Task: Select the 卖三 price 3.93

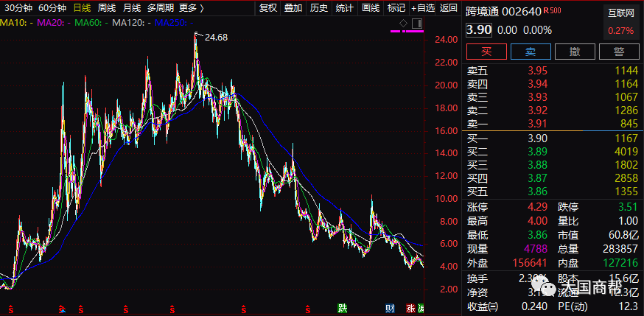Action: 538,97
